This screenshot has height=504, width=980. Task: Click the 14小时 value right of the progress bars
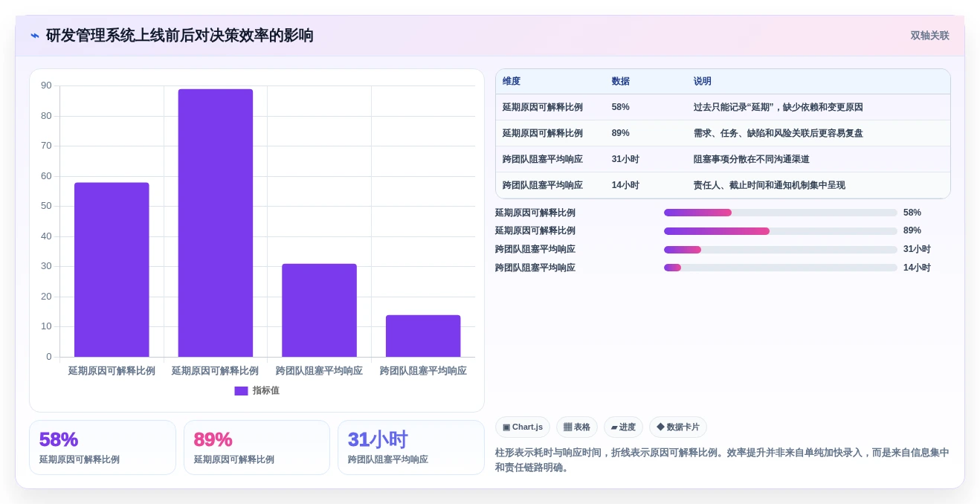point(917,268)
